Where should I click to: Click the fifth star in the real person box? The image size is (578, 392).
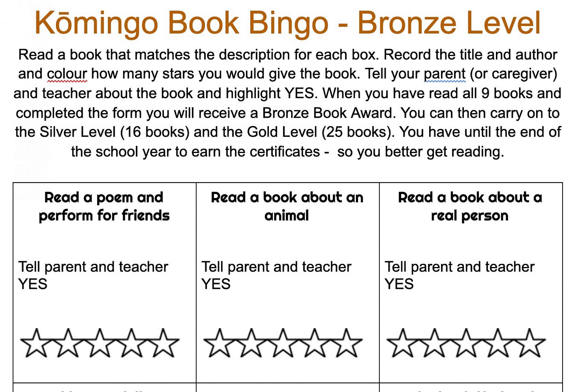[529, 344]
